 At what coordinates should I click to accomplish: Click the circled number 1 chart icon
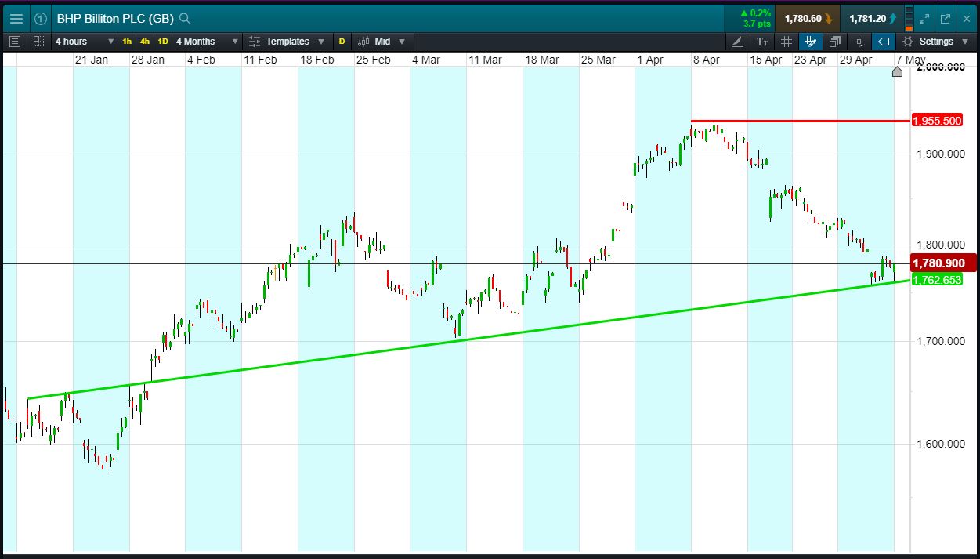[41, 18]
